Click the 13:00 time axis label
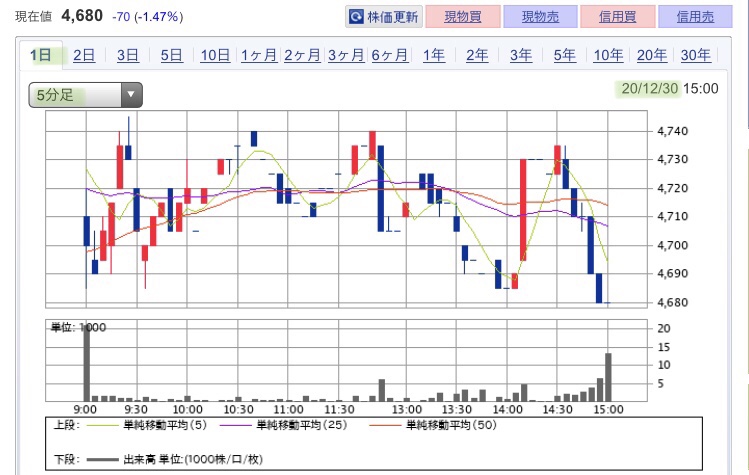749x475 pixels. pos(407,410)
